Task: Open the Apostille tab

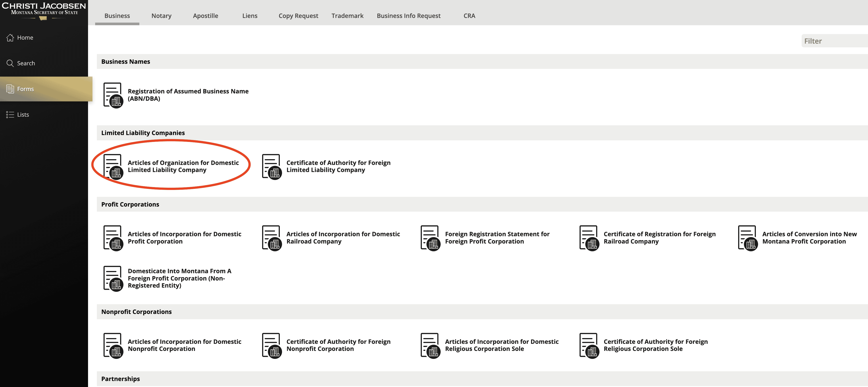Action: tap(205, 16)
